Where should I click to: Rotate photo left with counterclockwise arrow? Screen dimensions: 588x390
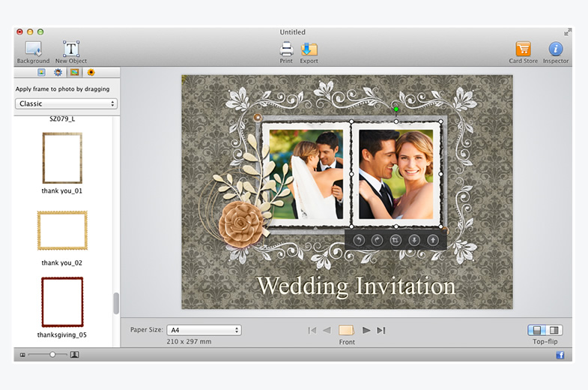click(359, 240)
